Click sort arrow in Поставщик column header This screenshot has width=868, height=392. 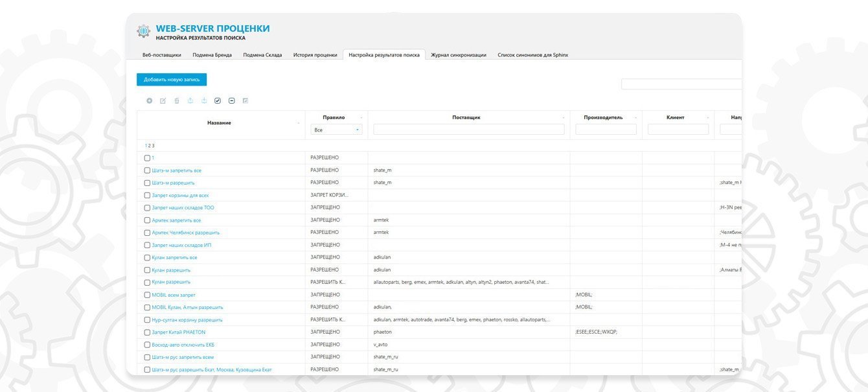tap(562, 118)
